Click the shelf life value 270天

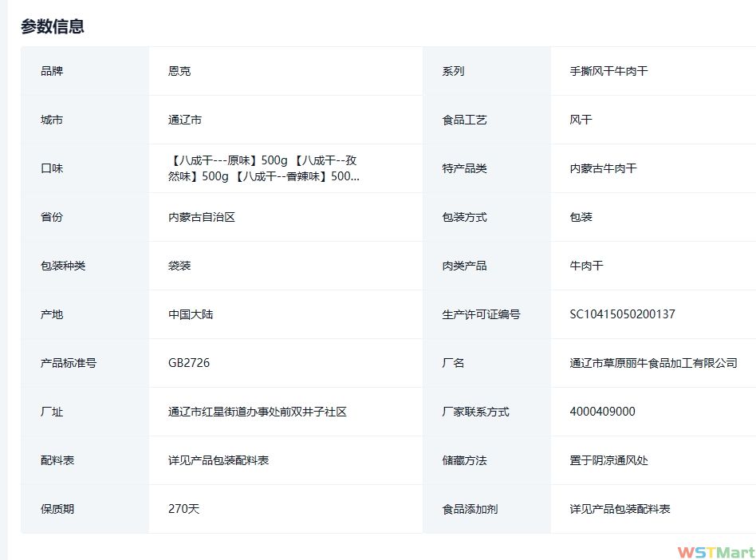tap(183, 509)
